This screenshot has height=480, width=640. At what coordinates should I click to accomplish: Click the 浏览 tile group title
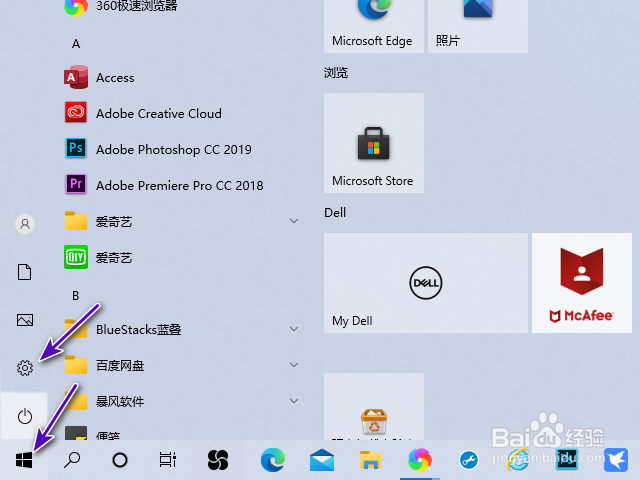coord(336,73)
